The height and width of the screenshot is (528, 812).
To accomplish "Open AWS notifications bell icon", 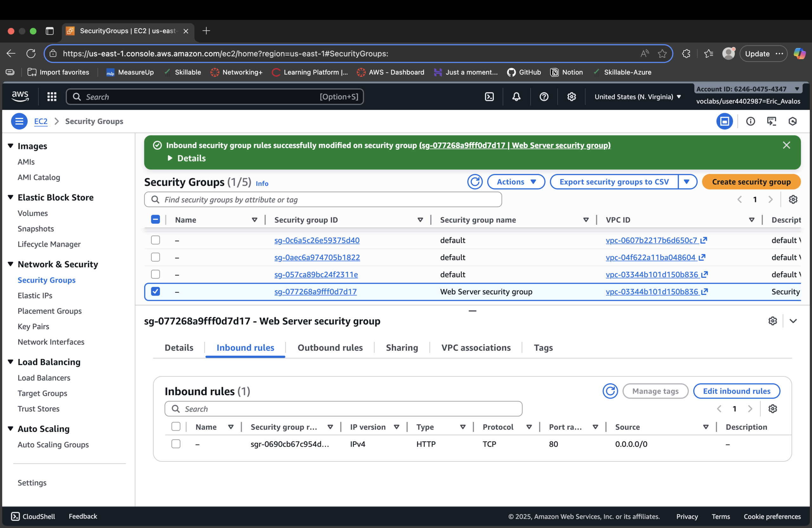I will point(516,96).
